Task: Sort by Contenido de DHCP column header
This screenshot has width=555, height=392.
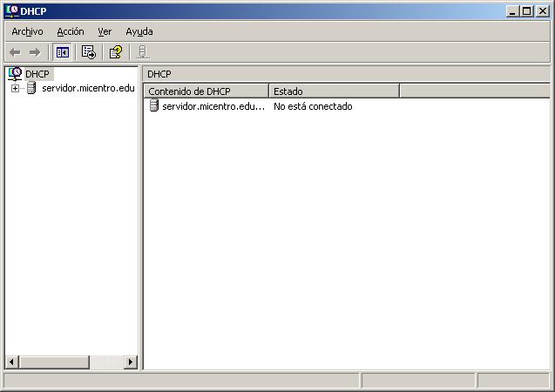Action: click(206, 91)
